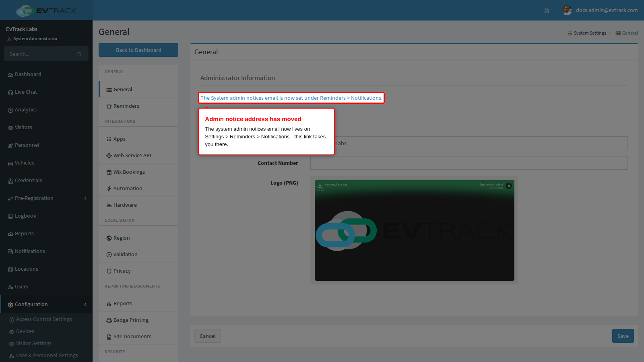Expand the Pre-Registration chevron

click(85, 198)
